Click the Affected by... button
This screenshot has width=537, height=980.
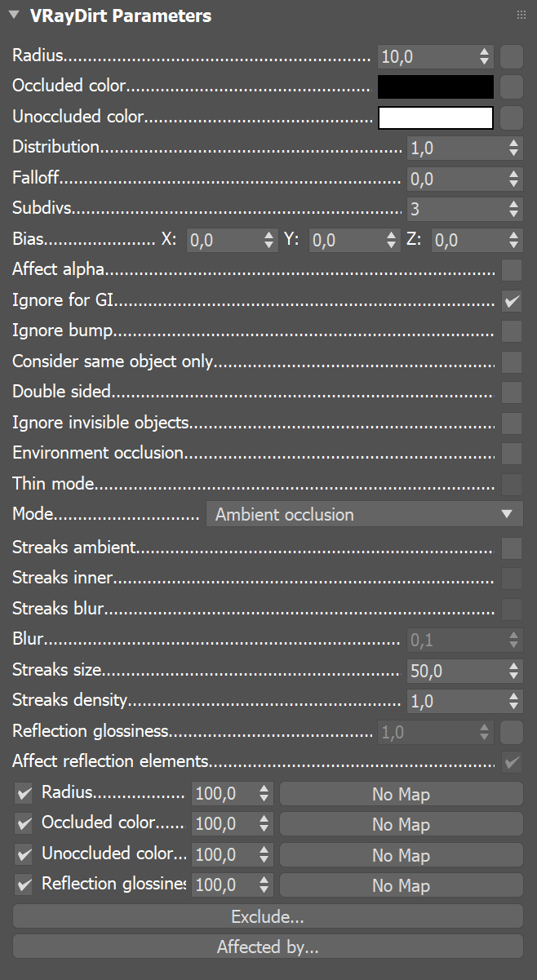click(x=268, y=947)
